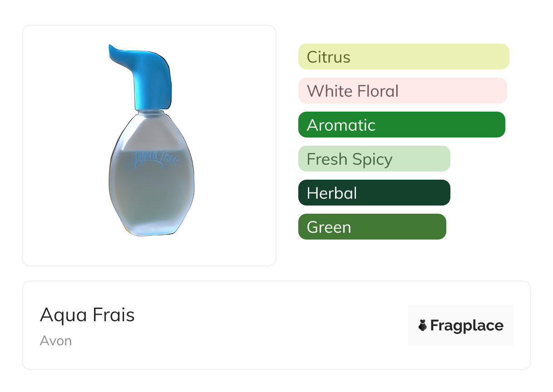This screenshot has height=392, width=553.
Task: Open the Avon brand link
Action: click(x=56, y=341)
